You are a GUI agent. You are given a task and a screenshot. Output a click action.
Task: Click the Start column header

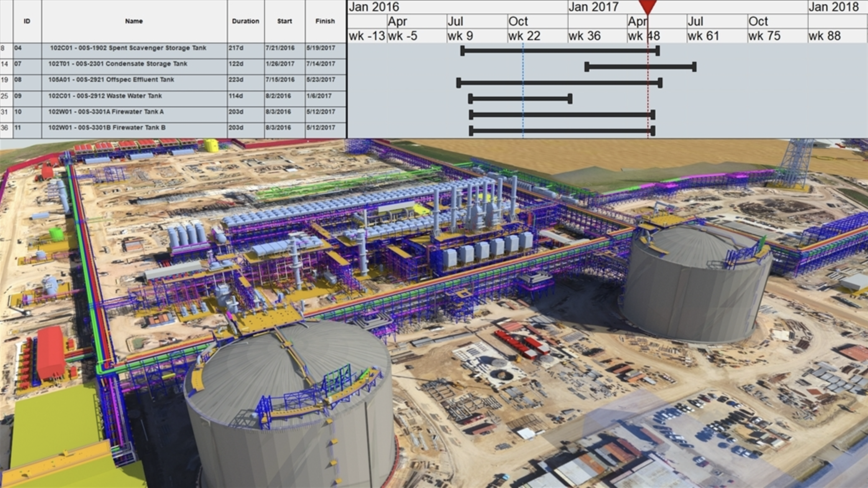coord(284,21)
